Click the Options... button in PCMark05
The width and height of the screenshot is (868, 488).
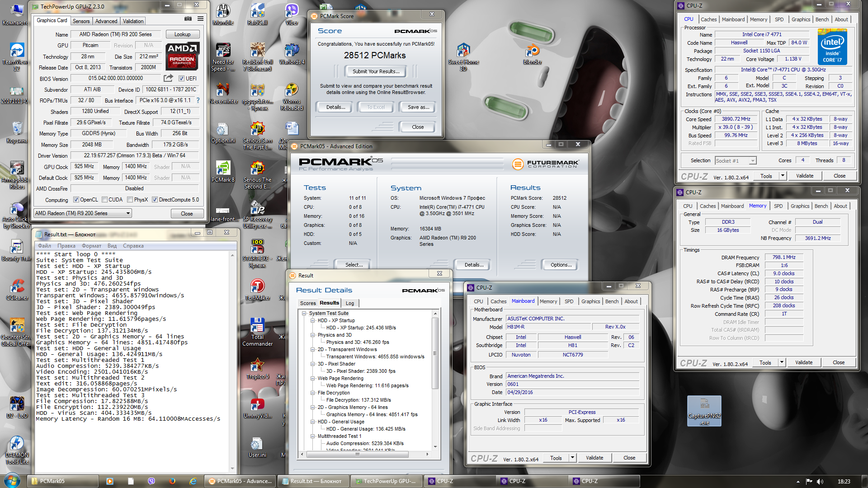561,265
